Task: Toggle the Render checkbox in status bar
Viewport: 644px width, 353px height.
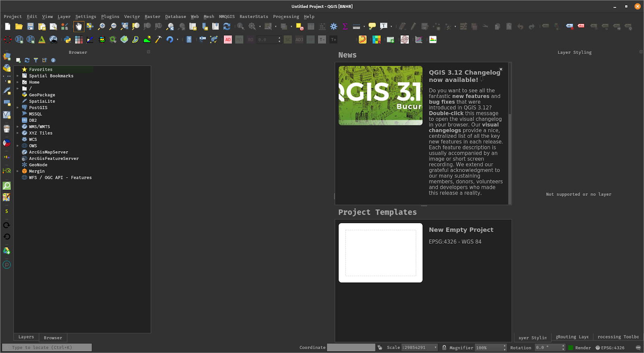Action: tap(571, 348)
